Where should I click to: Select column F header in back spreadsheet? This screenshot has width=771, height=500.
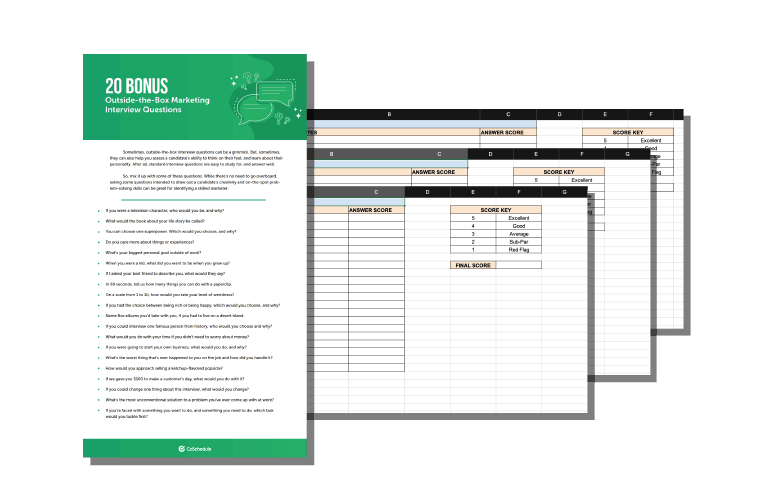[651, 114]
